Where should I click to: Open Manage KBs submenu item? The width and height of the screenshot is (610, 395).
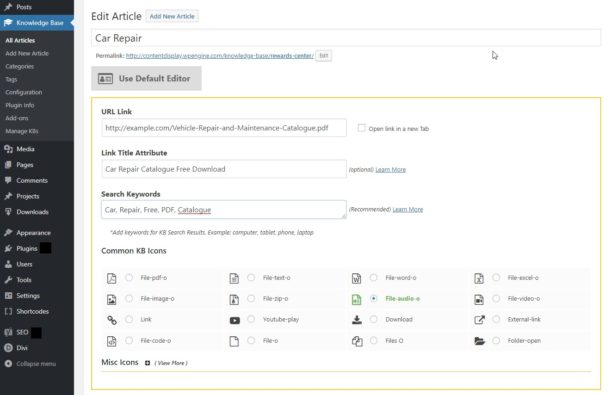tap(22, 131)
